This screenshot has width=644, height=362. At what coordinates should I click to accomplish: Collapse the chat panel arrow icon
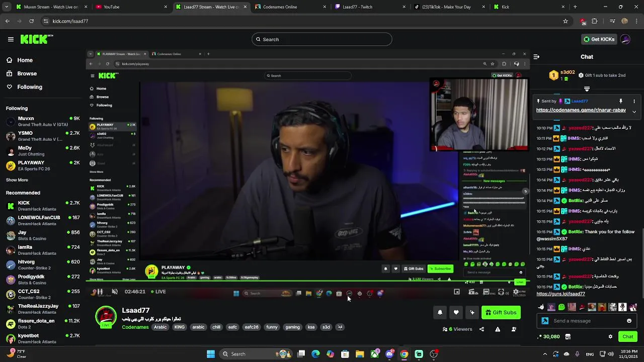536,57
